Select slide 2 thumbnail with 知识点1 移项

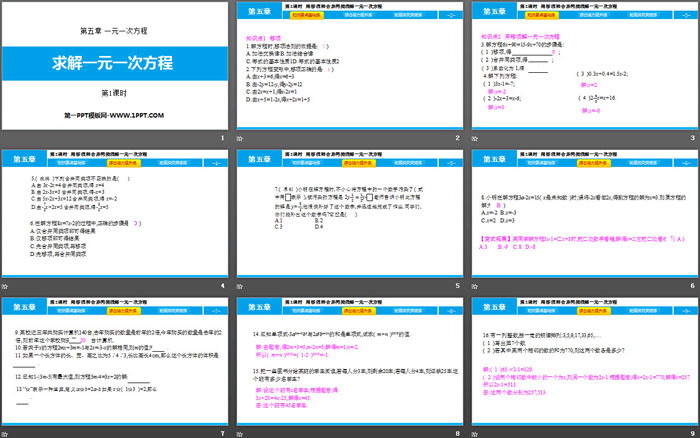[350, 66]
